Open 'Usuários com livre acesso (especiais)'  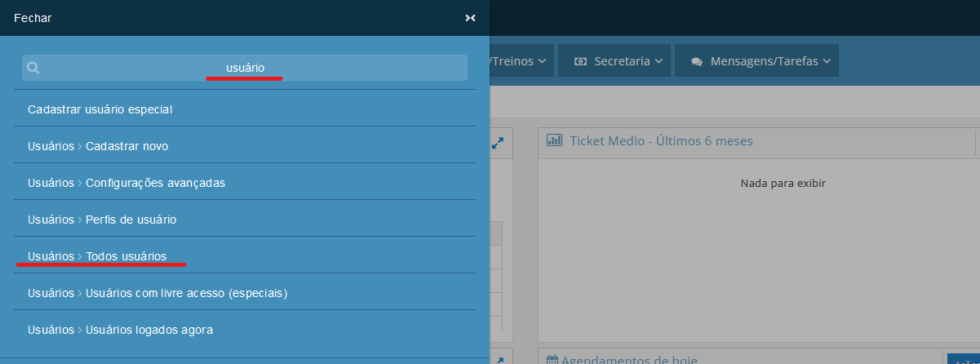coord(157,292)
